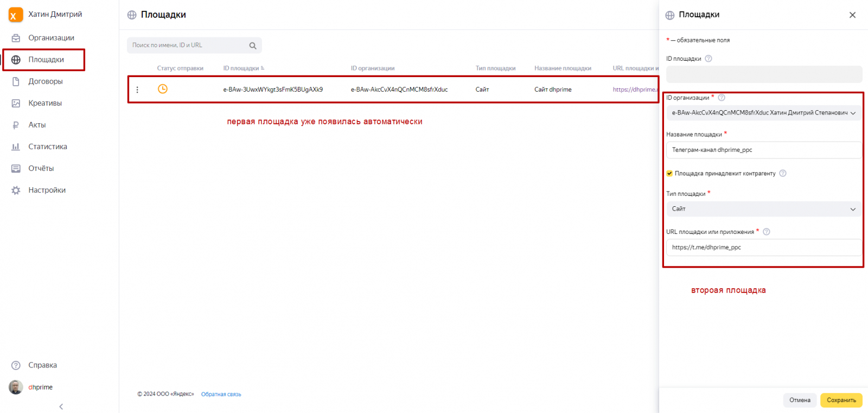Screen dimensions: 868x413
Task: Click the URL площадки или приложения field
Action: [764, 247]
